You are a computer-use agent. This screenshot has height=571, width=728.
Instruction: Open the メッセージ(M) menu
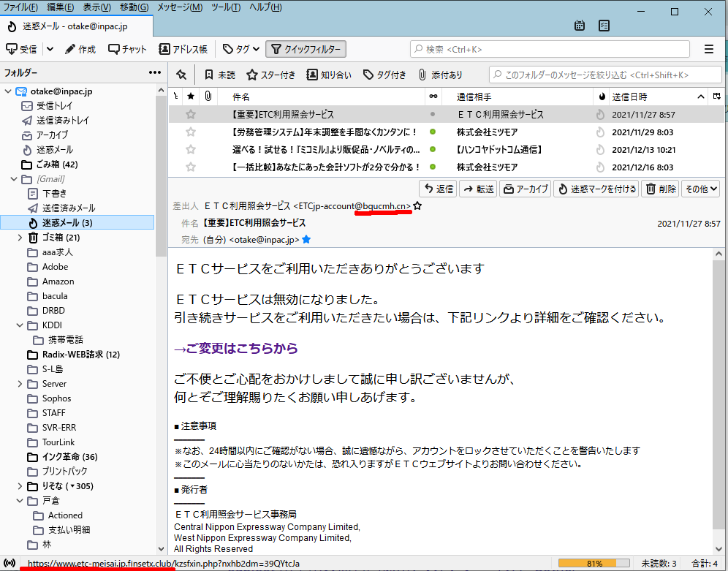180,7
